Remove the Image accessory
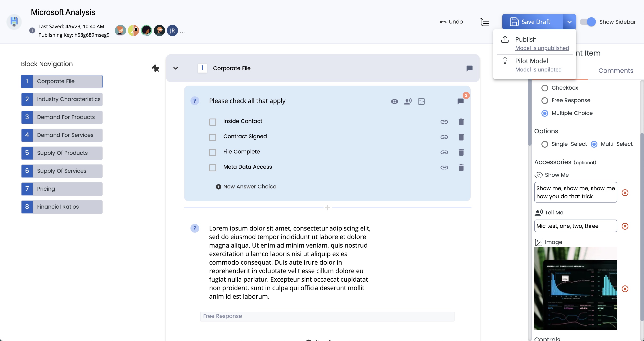Image resolution: width=644 pixels, height=341 pixels. coord(625,289)
